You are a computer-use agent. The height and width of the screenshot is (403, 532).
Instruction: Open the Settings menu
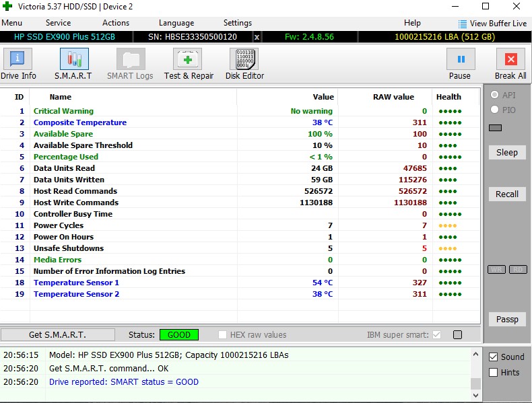(238, 23)
